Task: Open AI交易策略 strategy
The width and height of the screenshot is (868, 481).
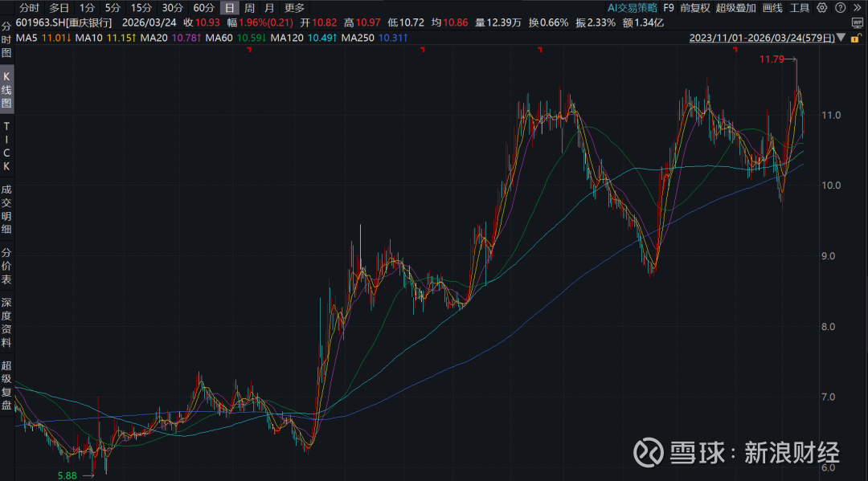Action: point(633,8)
